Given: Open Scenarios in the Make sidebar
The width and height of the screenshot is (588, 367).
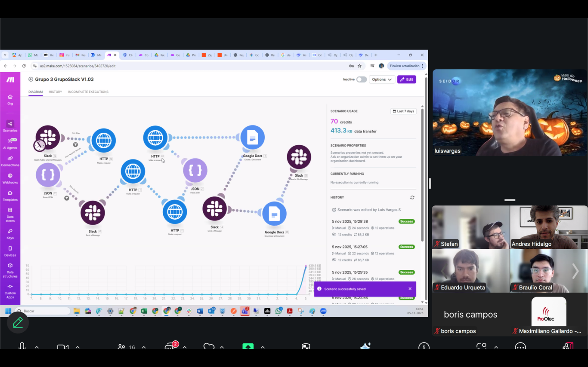Looking at the screenshot, I should tap(10, 126).
